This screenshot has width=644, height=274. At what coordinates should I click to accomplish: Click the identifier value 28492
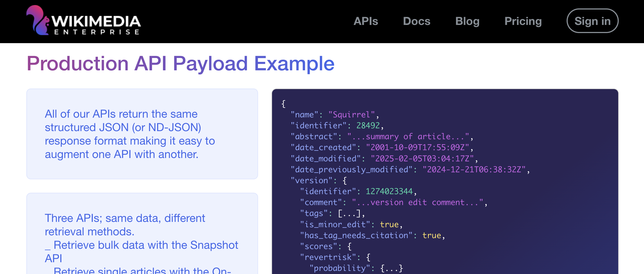(x=368, y=126)
